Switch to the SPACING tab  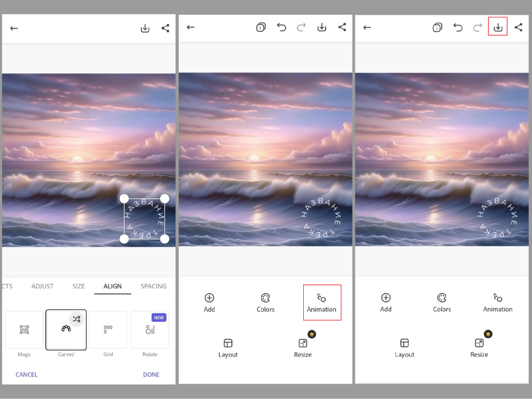pyautogui.click(x=153, y=286)
